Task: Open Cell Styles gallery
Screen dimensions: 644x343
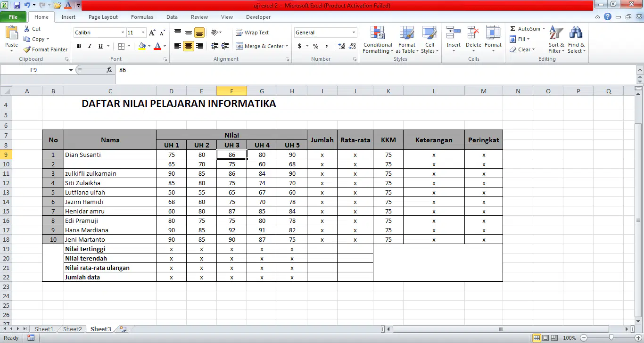Action: [x=429, y=41]
